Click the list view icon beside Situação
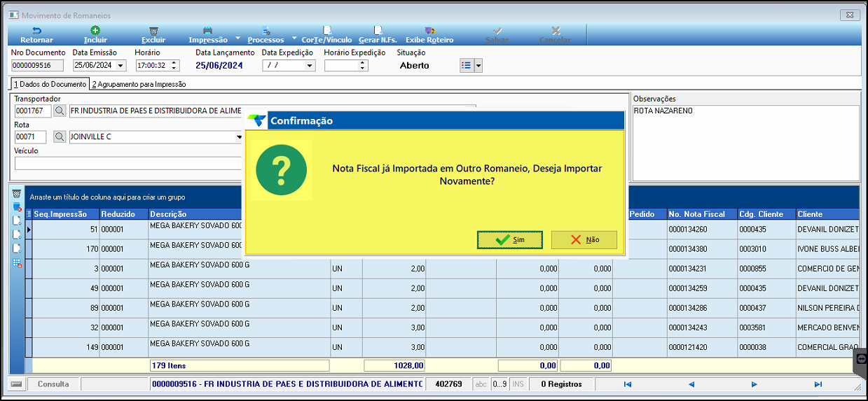This screenshot has width=868, height=401. pos(467,65)
